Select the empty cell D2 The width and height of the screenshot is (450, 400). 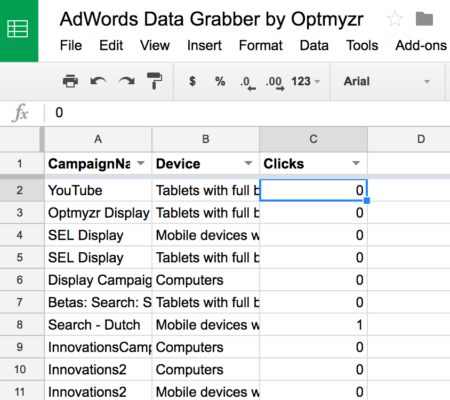pyautogui.click(x=409, y=190)
